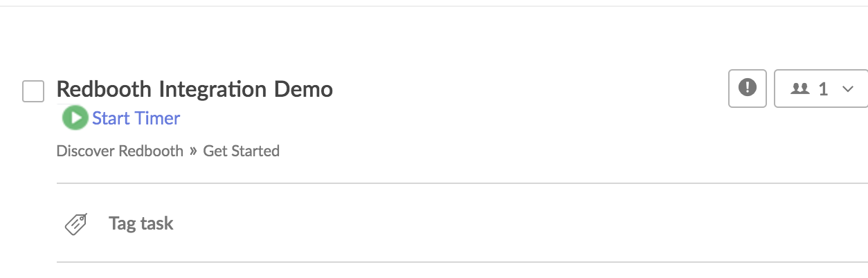Click the Start Timer link
The image size is (868, 278).
coord(136,118)
